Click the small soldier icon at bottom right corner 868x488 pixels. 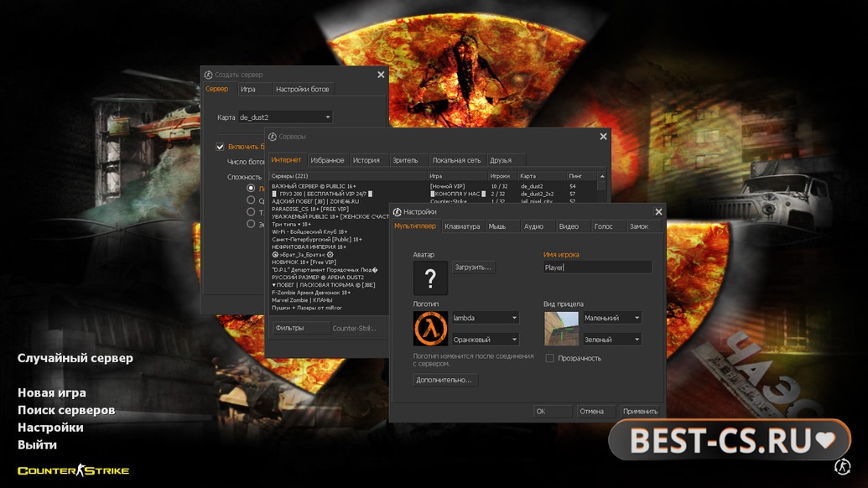tap(843, 466)
